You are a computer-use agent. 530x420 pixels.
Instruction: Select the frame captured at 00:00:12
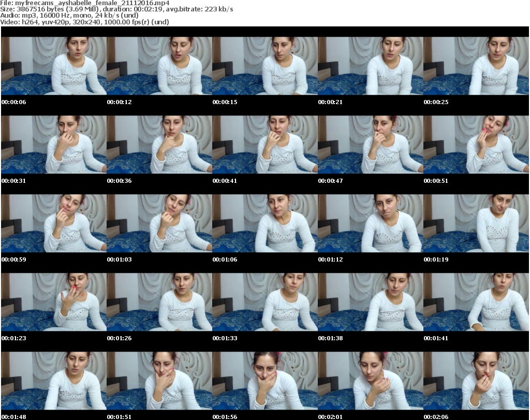pyautogui.click(x=159, y=66)
